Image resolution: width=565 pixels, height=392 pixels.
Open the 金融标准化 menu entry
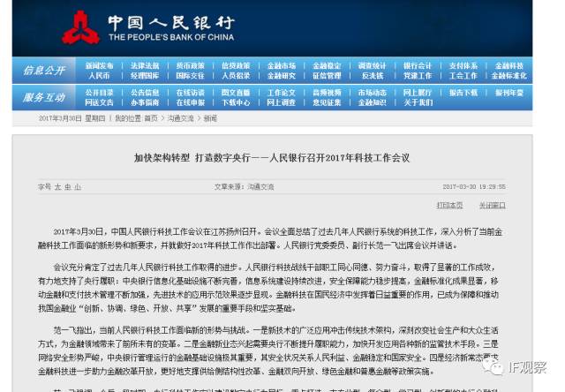(x=508, y=76)
